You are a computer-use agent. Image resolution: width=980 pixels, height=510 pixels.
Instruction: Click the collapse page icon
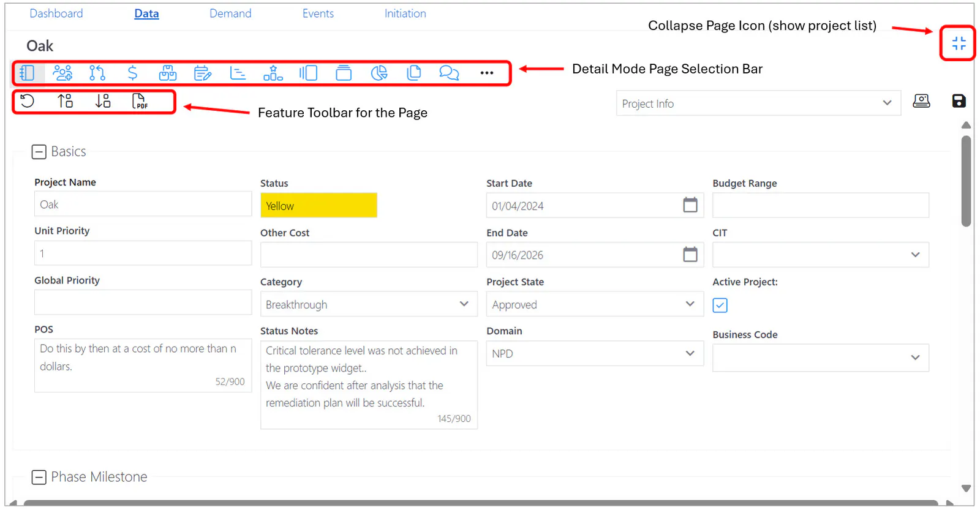coord(959,43)
